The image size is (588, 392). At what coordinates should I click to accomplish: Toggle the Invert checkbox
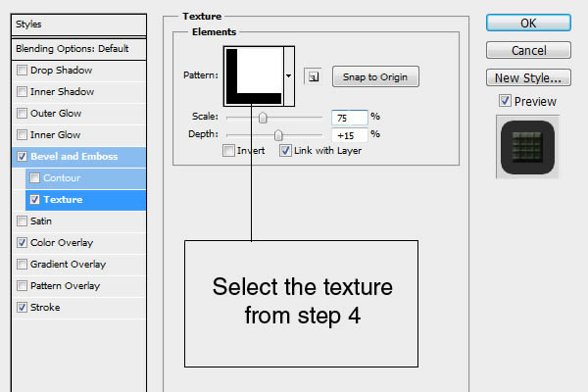[228, 151]
